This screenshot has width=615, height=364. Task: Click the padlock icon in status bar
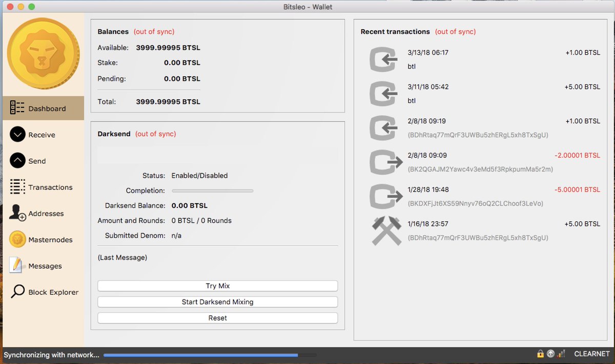click(x=540, y=354)
